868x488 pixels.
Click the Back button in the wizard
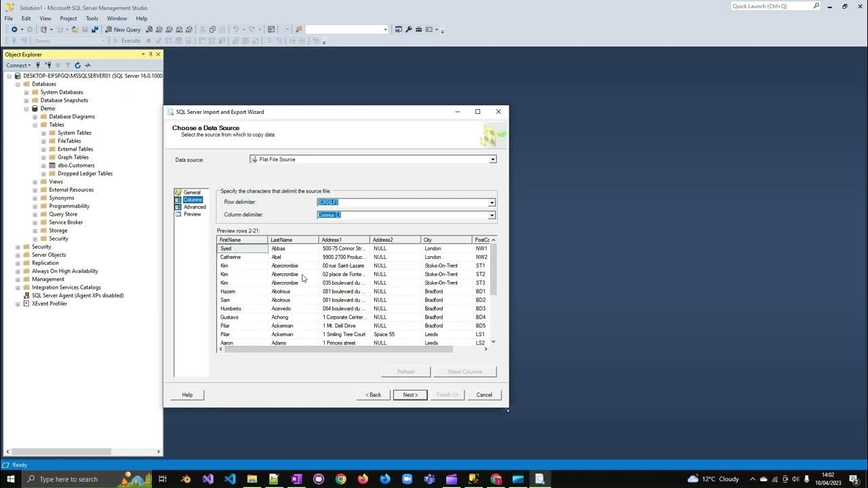pyautogui.click(x=374, y=394)
